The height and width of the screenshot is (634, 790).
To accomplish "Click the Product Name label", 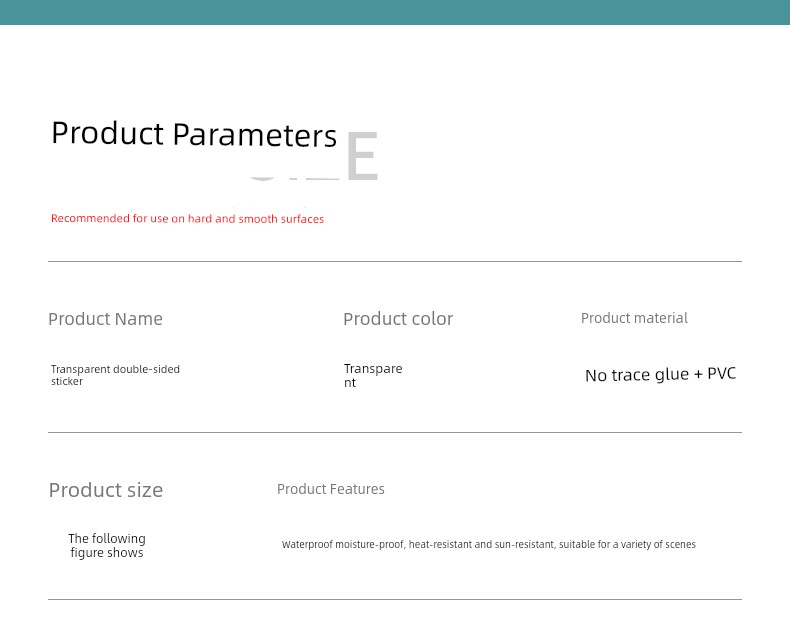I will click(105, 319).
